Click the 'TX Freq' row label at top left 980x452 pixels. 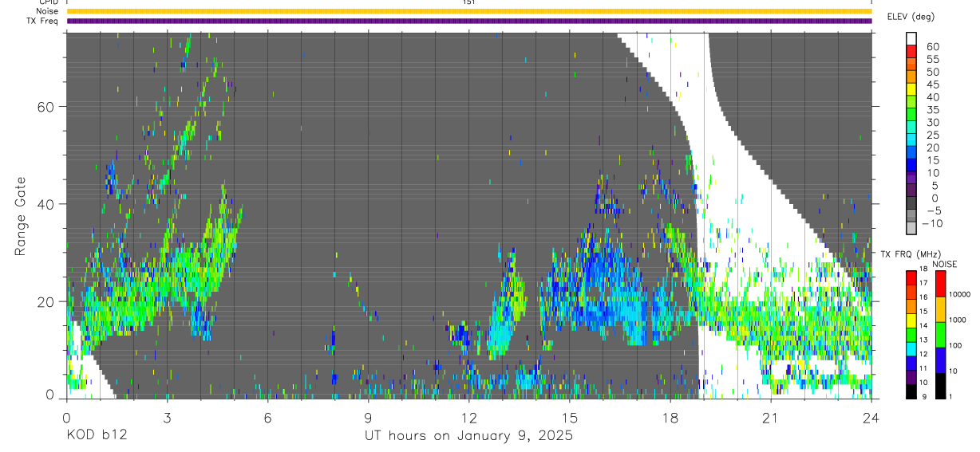coord(44,21)
